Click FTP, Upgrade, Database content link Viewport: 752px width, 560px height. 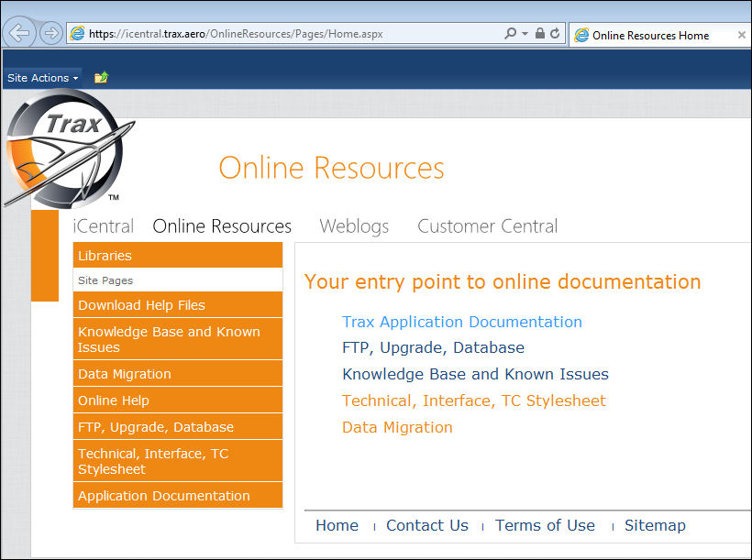tap(433, 347)
